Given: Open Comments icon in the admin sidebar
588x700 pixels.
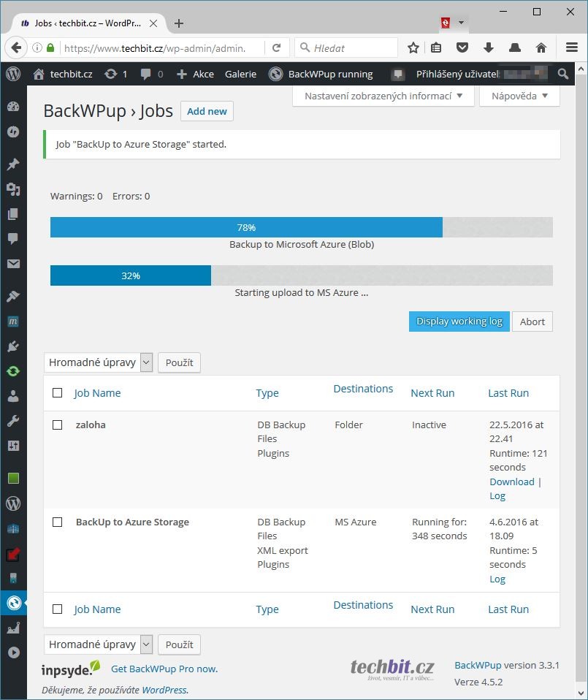Looking at the screenshot, I should (x=13, y=239).
